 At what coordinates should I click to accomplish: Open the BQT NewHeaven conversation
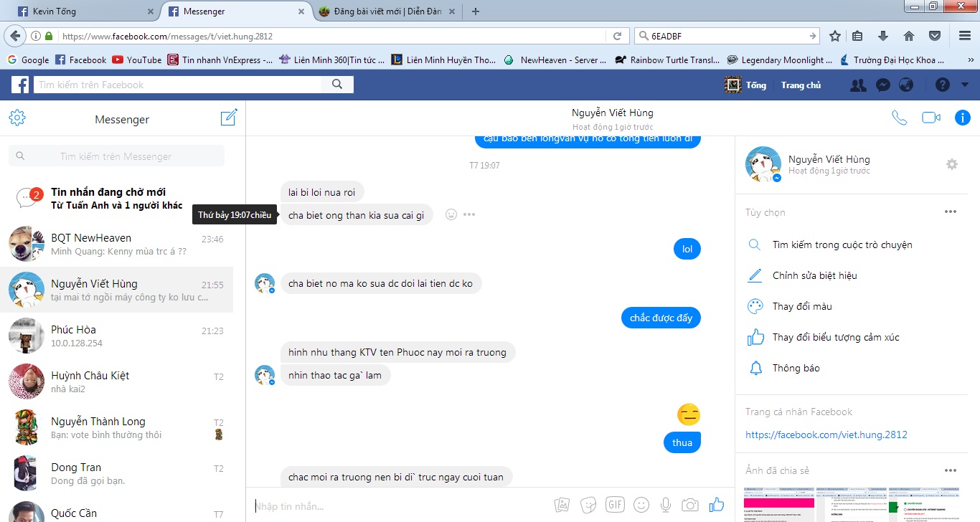116,244
